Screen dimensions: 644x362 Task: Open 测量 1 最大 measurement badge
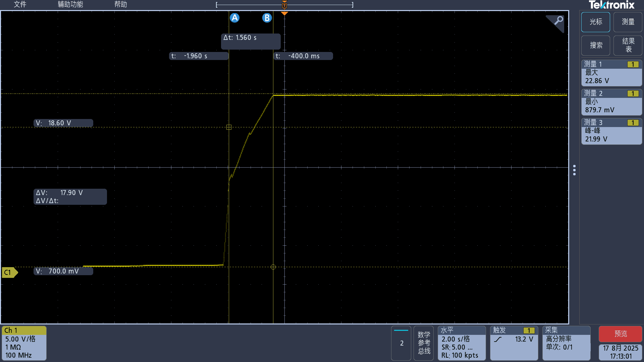point(611,73)
